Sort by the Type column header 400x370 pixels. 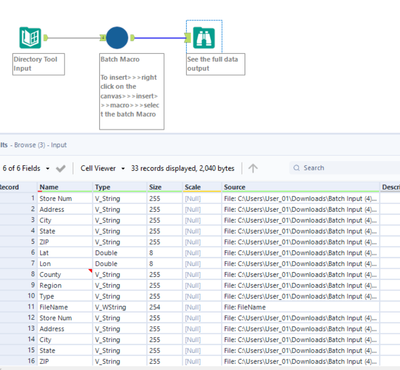(119, 187)
